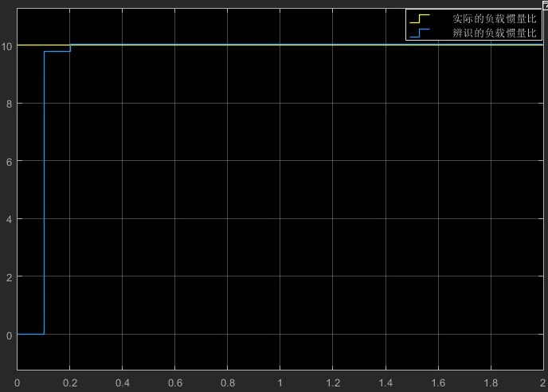Click the y-axis tick label 6
The width and height of the screenshot is (548, 392).
(9, 162)
